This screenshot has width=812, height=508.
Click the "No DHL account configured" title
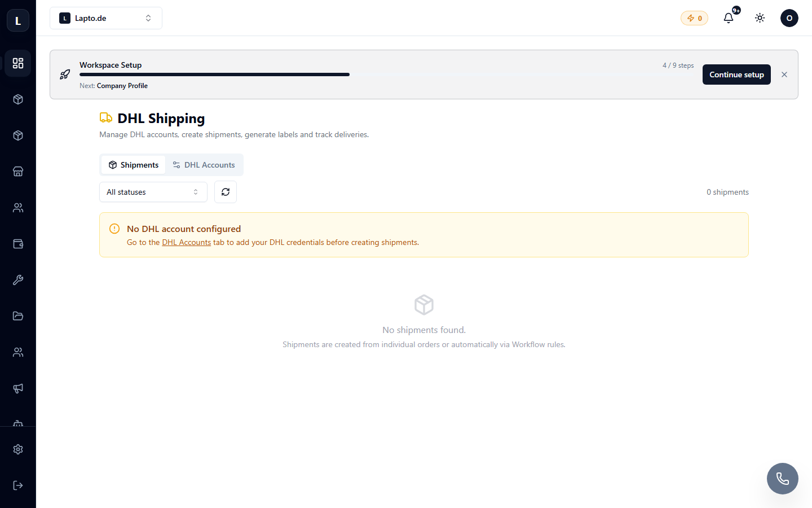pyautogui.click(x=184, y=229)
